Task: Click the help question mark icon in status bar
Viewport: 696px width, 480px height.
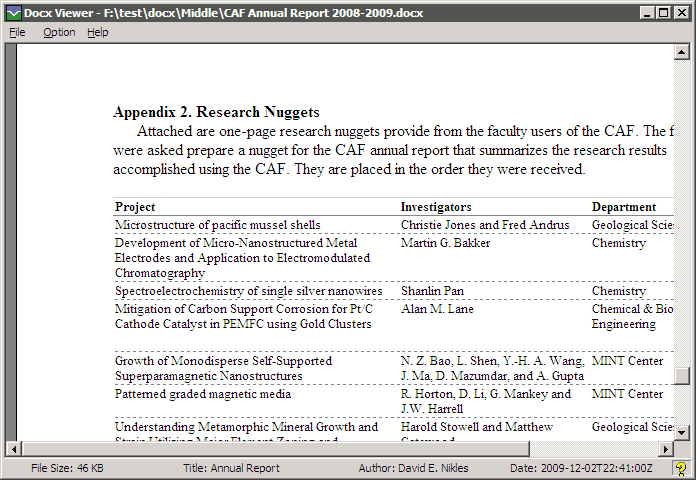Action: [x=680, y=468]
